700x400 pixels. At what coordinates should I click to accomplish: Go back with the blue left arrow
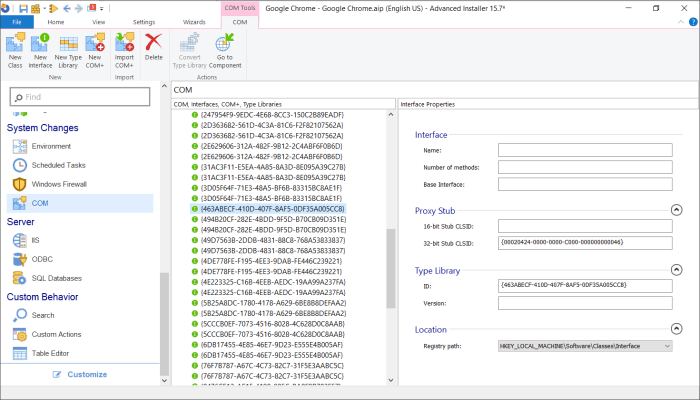67,8
